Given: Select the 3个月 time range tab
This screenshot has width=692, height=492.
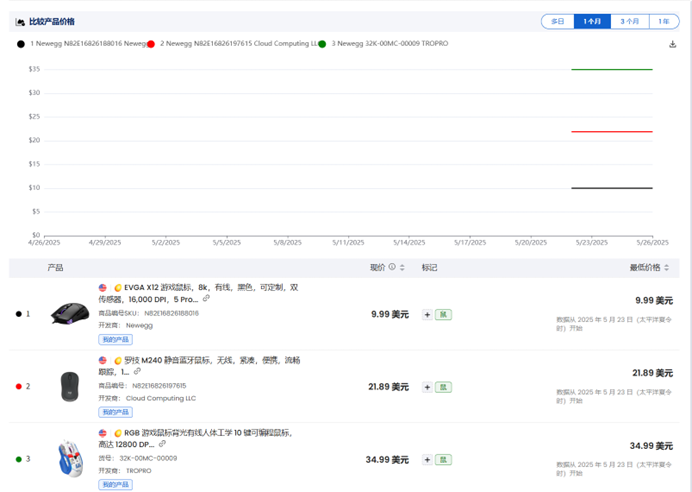Looking at the screenshot, I should click(629, 21).
